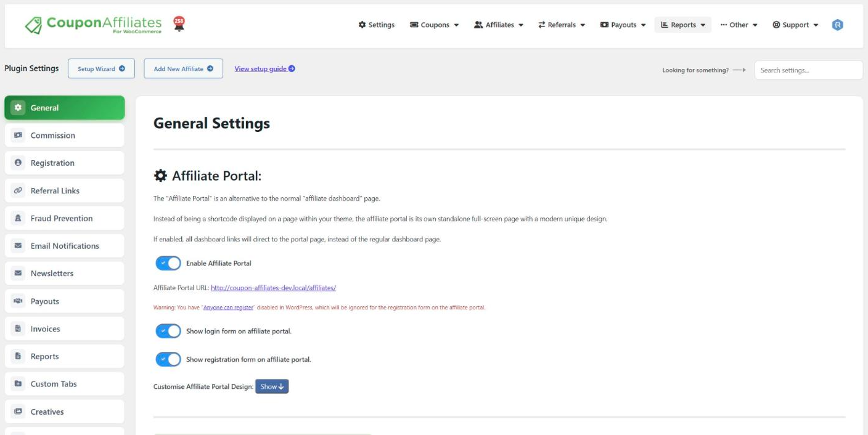Open the notification bell showing 258
Viewport: 868px width, 435px height.
tap(179, 24)
